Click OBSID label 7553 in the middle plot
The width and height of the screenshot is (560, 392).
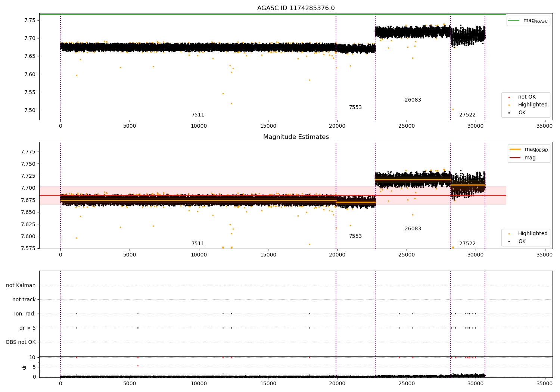point(355,236)
